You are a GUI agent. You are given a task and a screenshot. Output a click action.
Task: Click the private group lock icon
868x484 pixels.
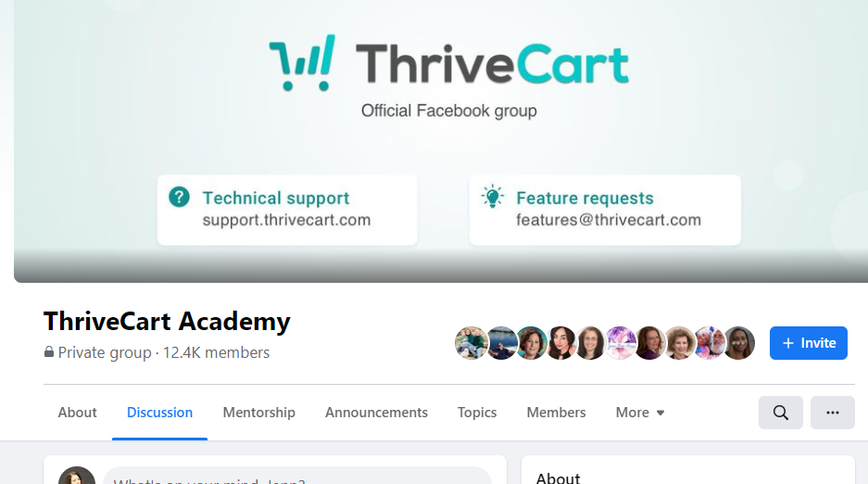point(49,352)
